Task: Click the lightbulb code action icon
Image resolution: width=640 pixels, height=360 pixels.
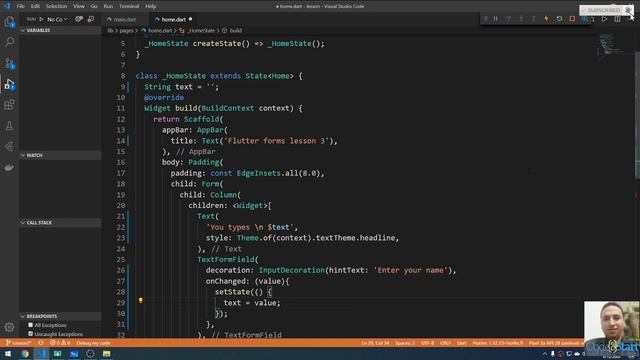Action: (140, 300)
